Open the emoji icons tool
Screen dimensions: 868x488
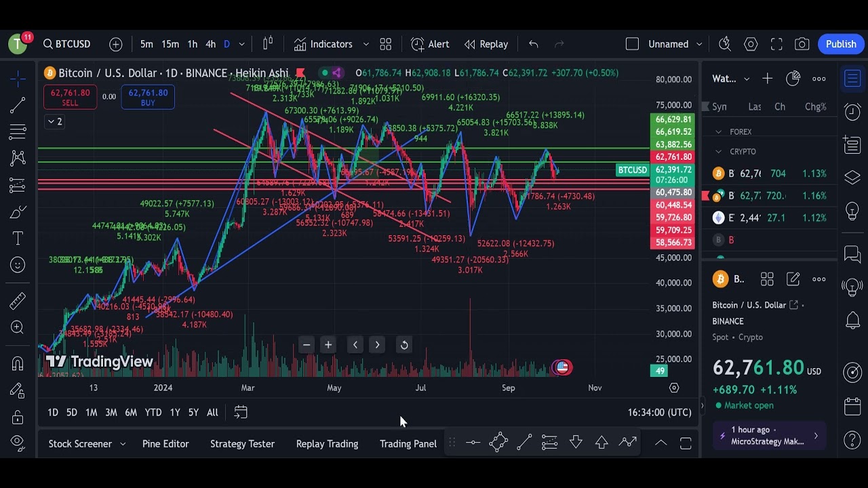(18, 265)
